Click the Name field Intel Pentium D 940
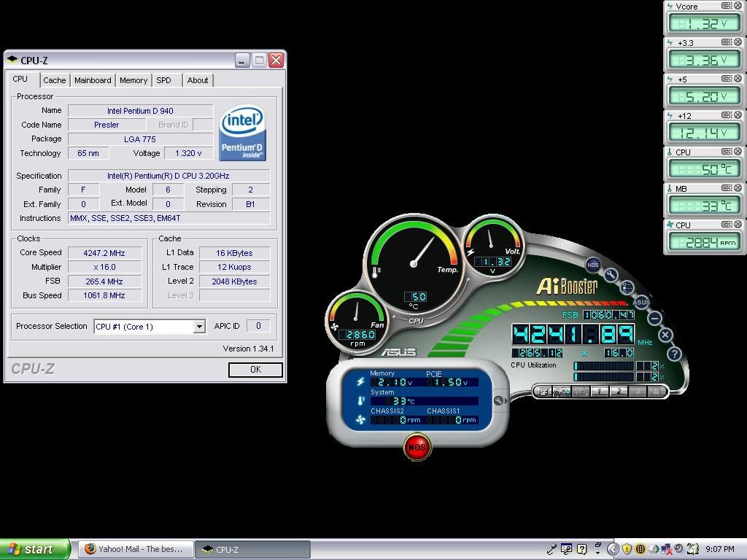Viewport: 747px width, 560px height. pos(140,111)
